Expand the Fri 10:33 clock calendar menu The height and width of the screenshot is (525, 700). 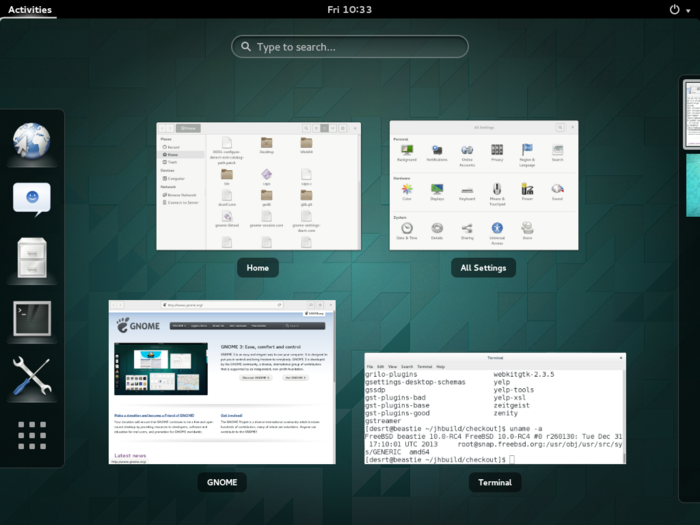[x=349, y=9]
